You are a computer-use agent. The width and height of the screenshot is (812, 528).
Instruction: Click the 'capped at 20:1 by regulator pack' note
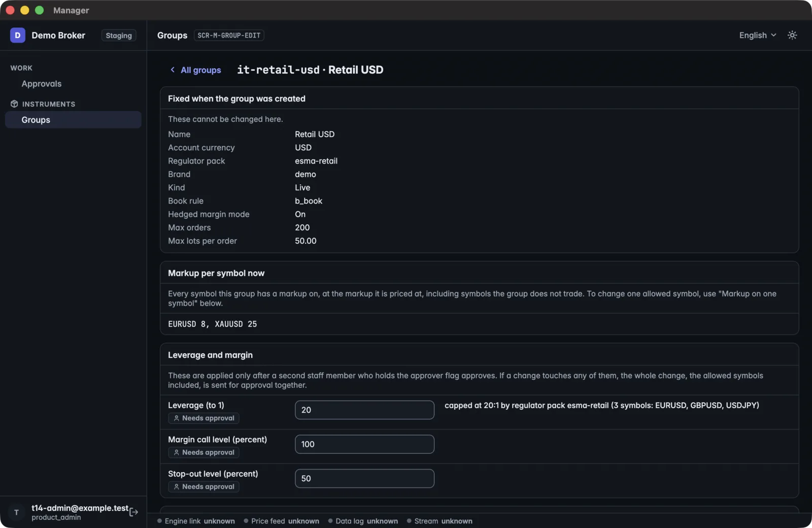point(602,405)
